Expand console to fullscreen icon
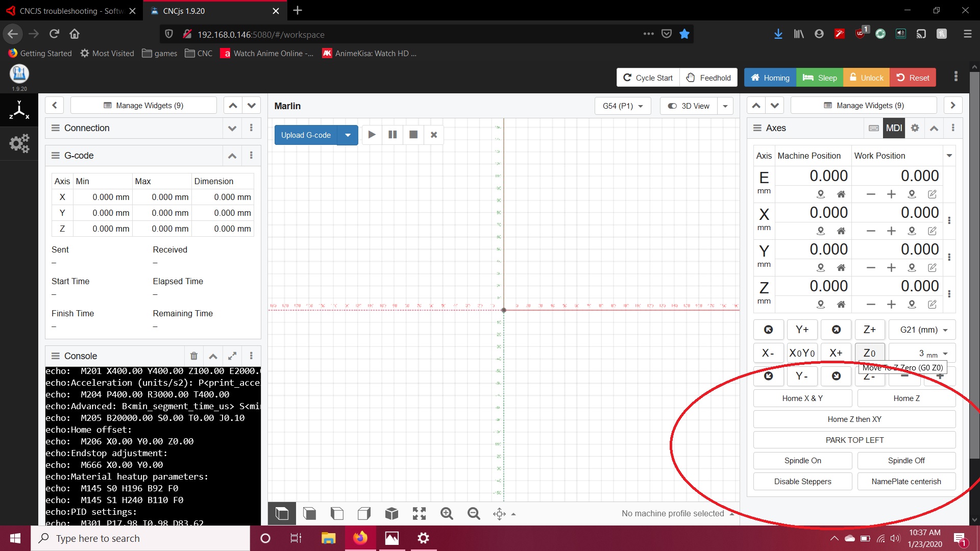The height and width of the screenshot is (551, 980). [232, 356]
